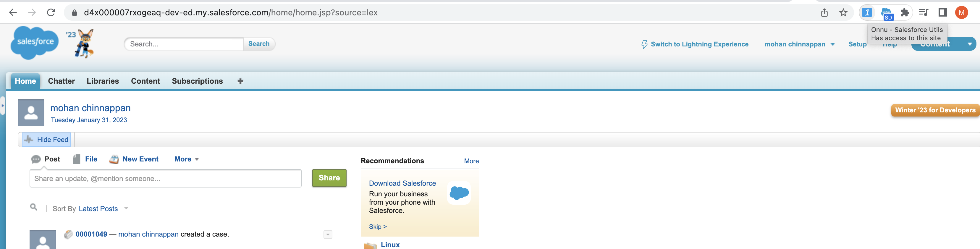Open the mohan chinnappan user menu dropdown

click(x=799, y=44)
